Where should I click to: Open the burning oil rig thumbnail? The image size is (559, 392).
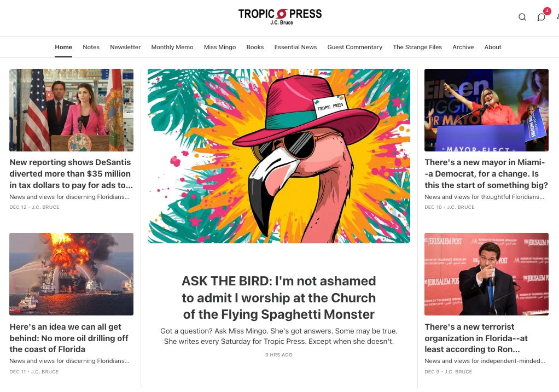71,274
